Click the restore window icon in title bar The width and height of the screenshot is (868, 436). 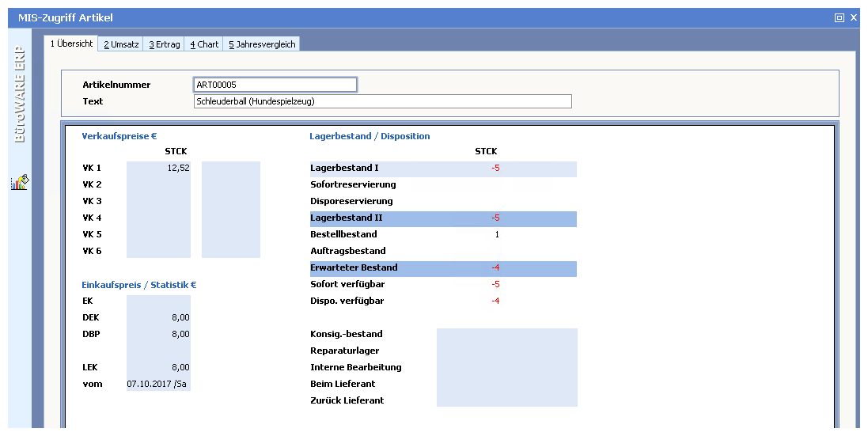pyautogui.click(x=840, y=17)
